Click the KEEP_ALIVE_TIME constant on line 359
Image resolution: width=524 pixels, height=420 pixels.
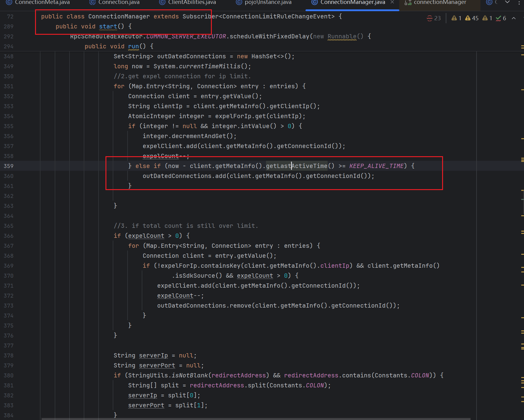(376, 166)
